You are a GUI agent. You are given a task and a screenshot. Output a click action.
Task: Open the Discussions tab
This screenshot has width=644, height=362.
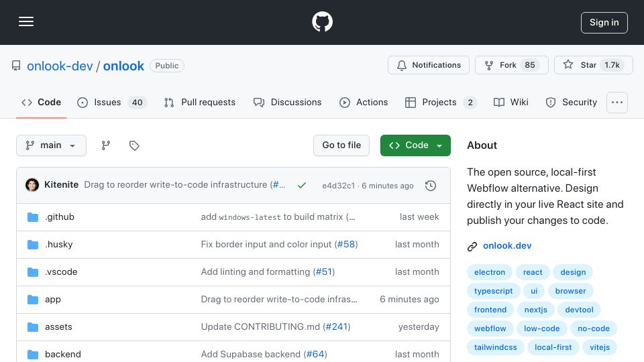tap(288, 102)
